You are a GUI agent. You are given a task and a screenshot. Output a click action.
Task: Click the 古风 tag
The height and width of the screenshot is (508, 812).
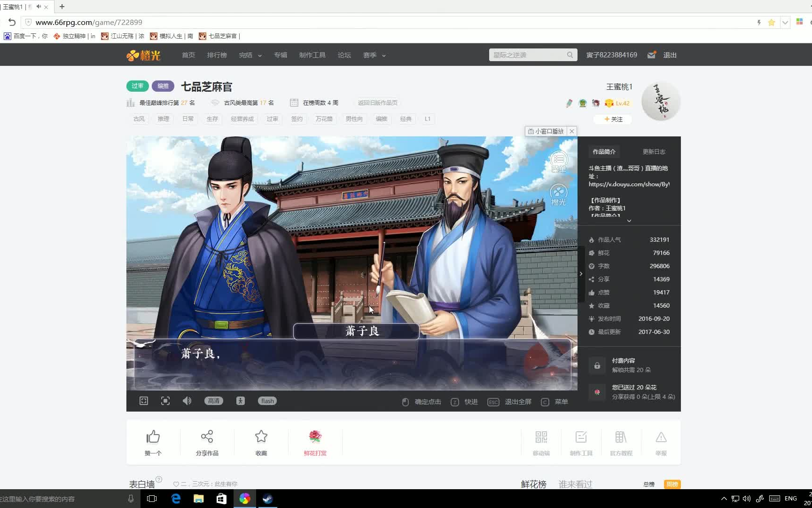tap(139, 119)
